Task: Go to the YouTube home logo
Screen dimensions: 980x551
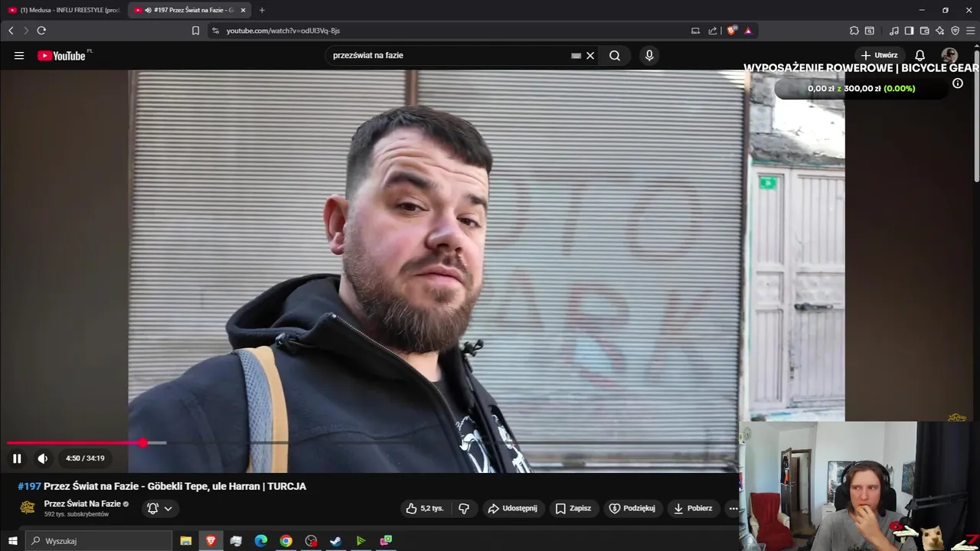Action: [x=61, y=56]
